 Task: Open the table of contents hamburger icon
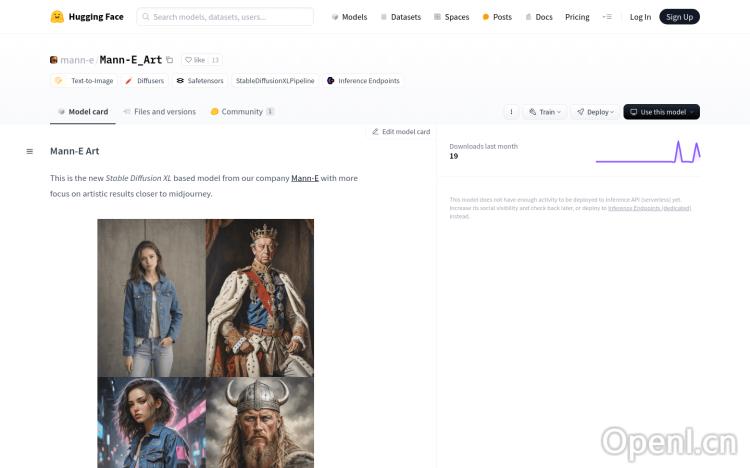[30, 152]
